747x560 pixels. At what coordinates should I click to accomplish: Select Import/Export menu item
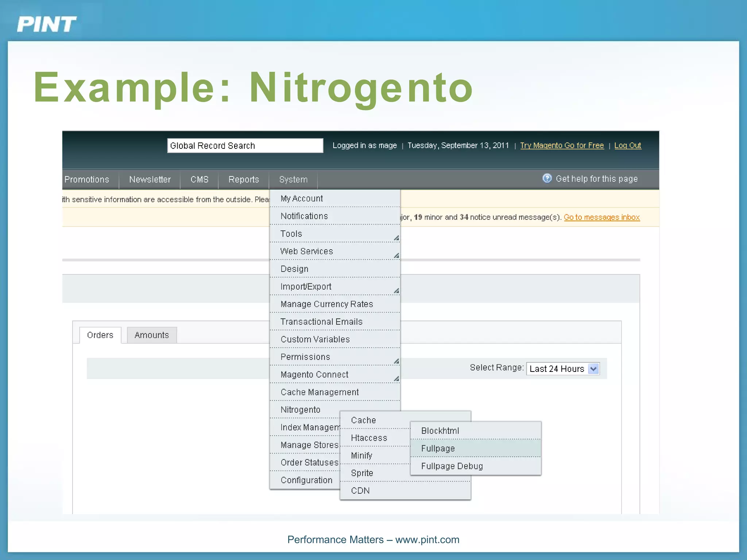pyautogui.click(x=335, y=287)
